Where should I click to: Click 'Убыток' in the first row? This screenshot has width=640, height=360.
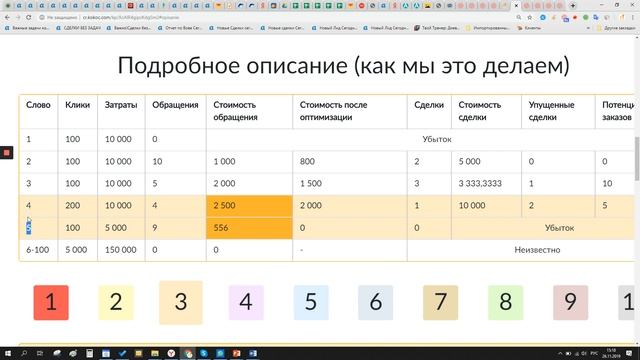click(437, 140)
